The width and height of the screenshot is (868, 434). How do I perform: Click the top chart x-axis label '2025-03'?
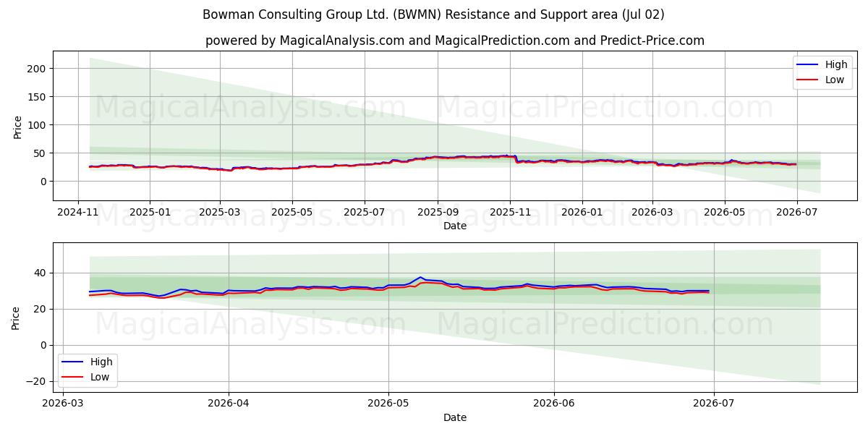click(x=220, y=212)
